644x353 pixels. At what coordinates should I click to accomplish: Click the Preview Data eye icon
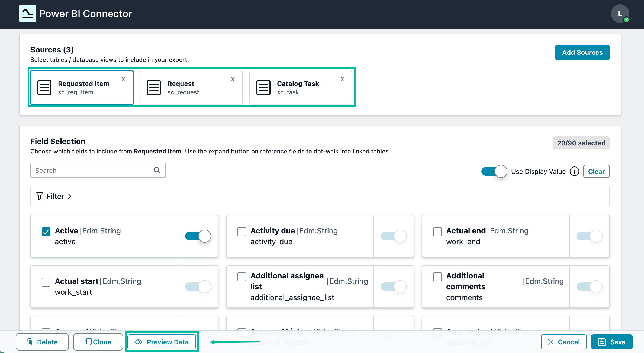click(138, 342)
